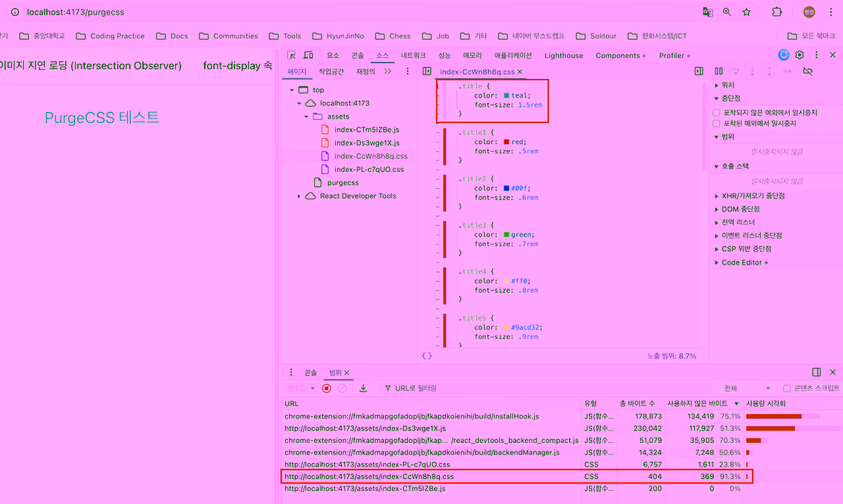Viewport: 843px width, 504px height.
Task: Pretty print with curly braces icon
Action: click(x=427, y=356)
